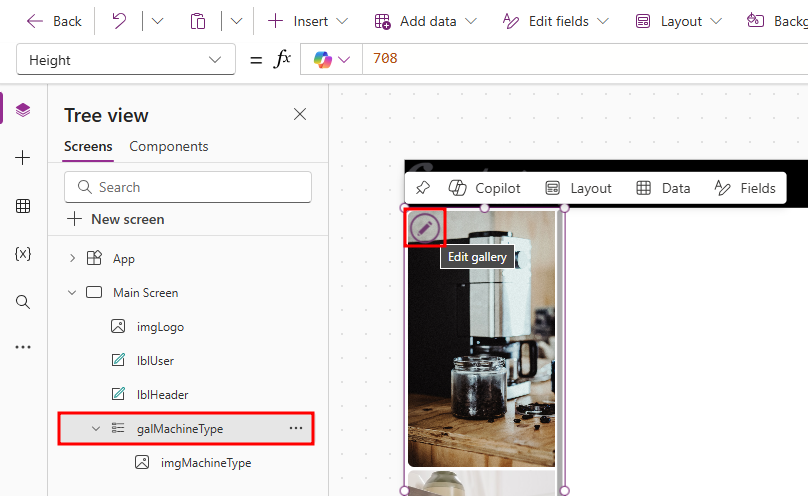Switch to the Screens tab
This screenshot has height=496, width=808.
(x=88, y=146)
